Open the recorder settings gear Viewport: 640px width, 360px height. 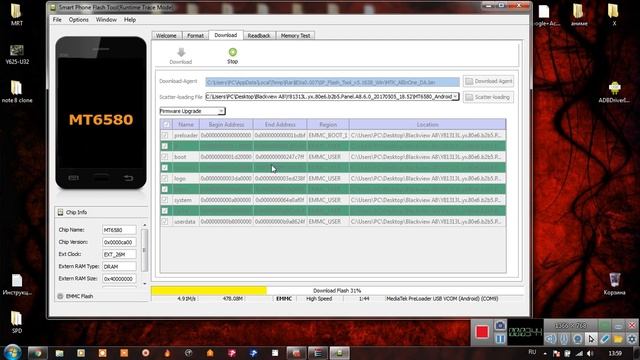[632, 339]
